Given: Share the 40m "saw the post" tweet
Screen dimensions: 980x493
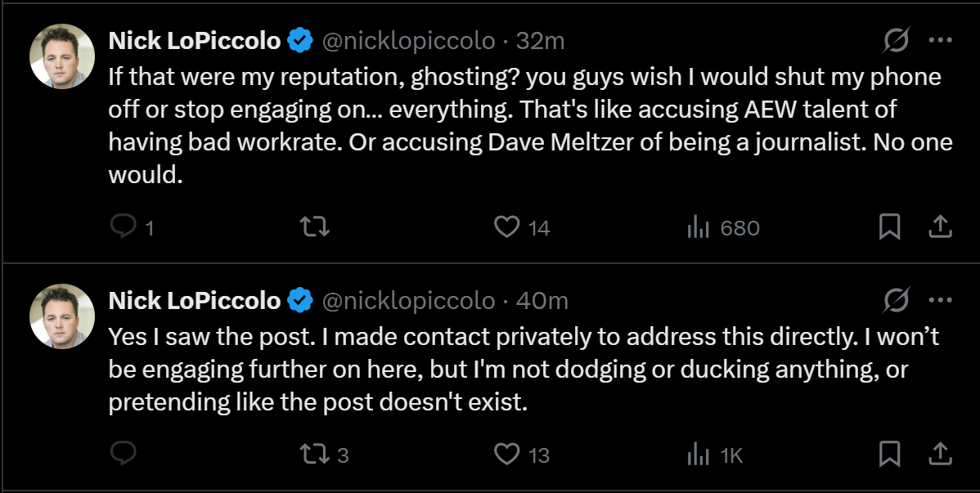Looking at the screenshot, I should (940, 455).
